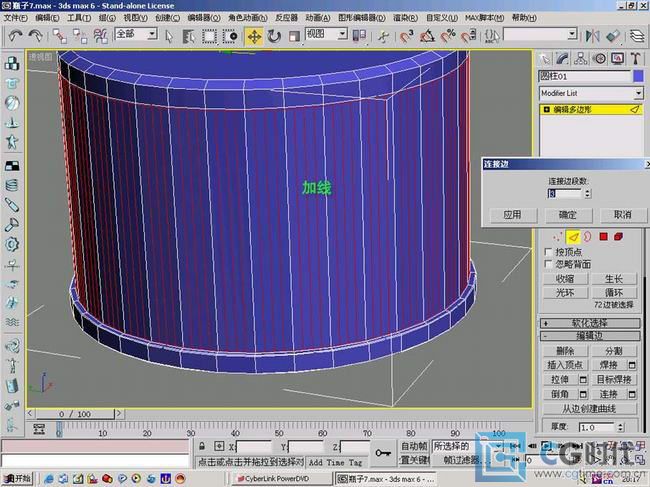The image size is (650, 487).
Task: Open the reference coordinate system dropdown 视图
Action: (326, 34)
